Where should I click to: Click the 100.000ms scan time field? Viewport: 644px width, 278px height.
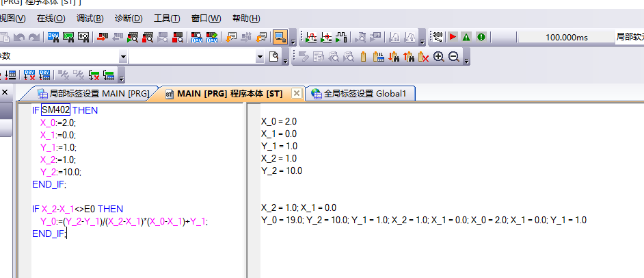566,37
